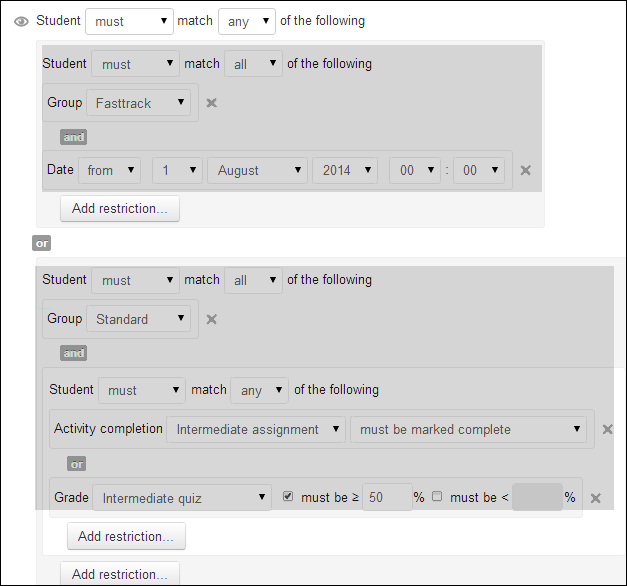The image size is (627, 586).
Task: Enable the 'must be <' grade checkbox
Action: tap(437, 497)
